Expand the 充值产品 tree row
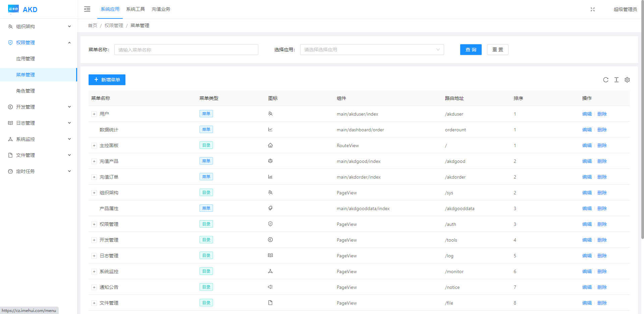 click(94, 162)
